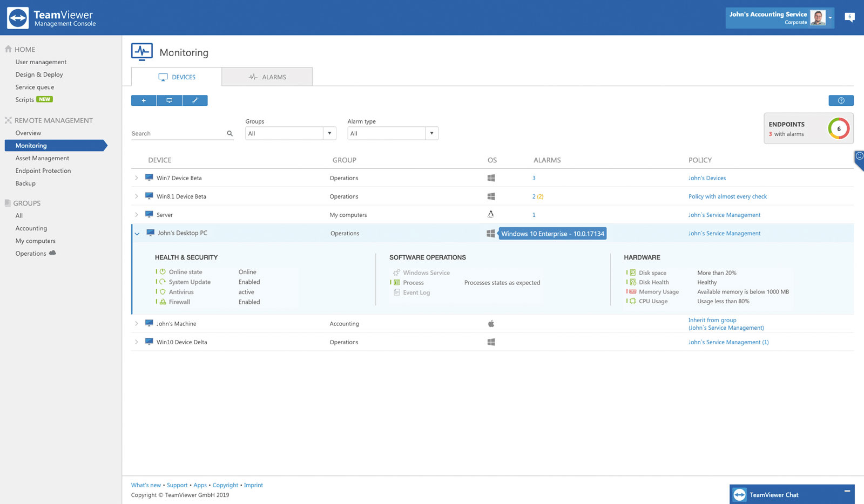Expand the Win7 Device Beta row
The height and width of the screenshot is (504, 864).
click(x=137, y=178)
